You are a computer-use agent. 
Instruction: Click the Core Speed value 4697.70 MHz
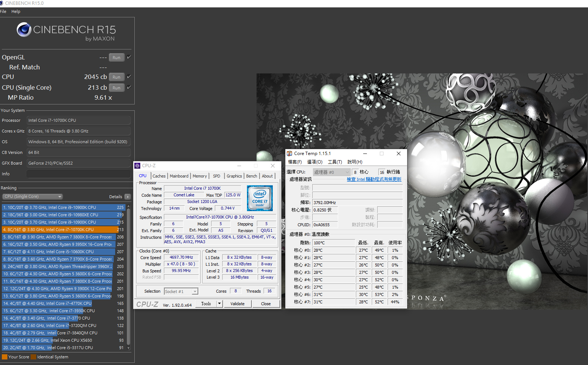(x=181, y=258)
